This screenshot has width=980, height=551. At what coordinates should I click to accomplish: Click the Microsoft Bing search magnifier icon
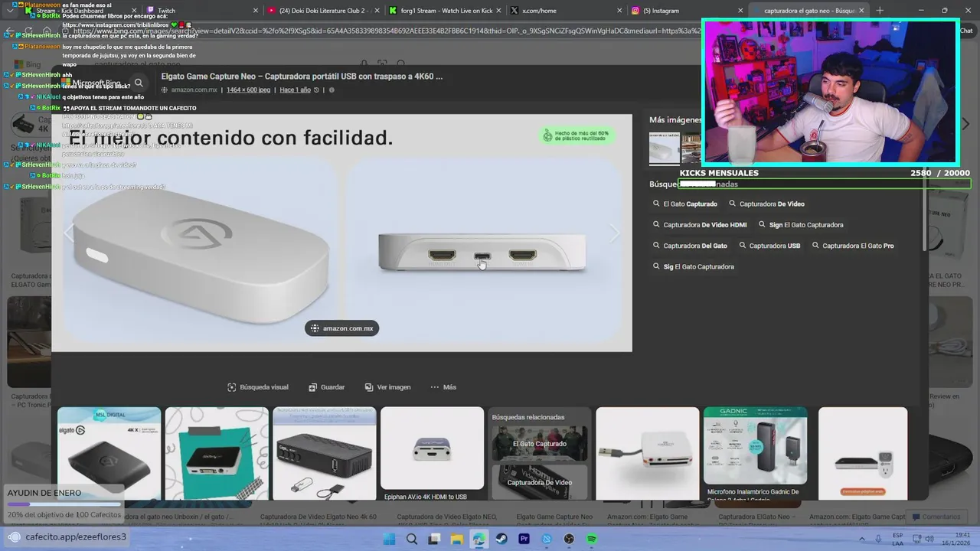coord(139,83)
